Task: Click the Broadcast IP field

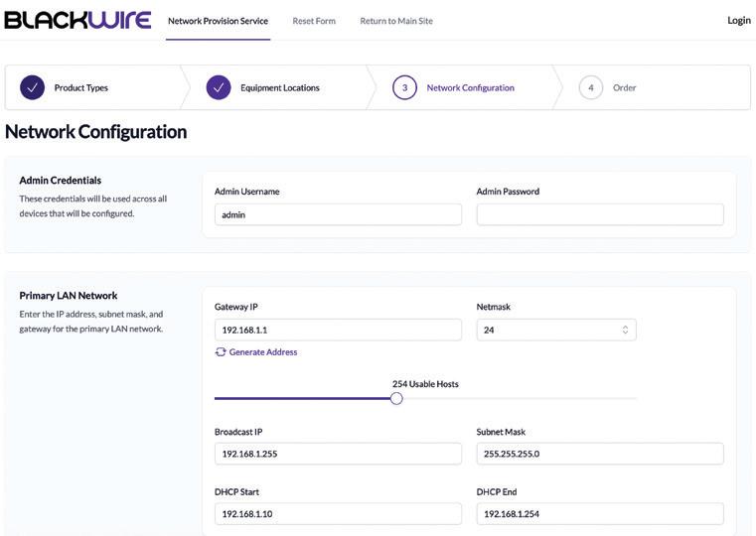Action: [x=338, y=454]
